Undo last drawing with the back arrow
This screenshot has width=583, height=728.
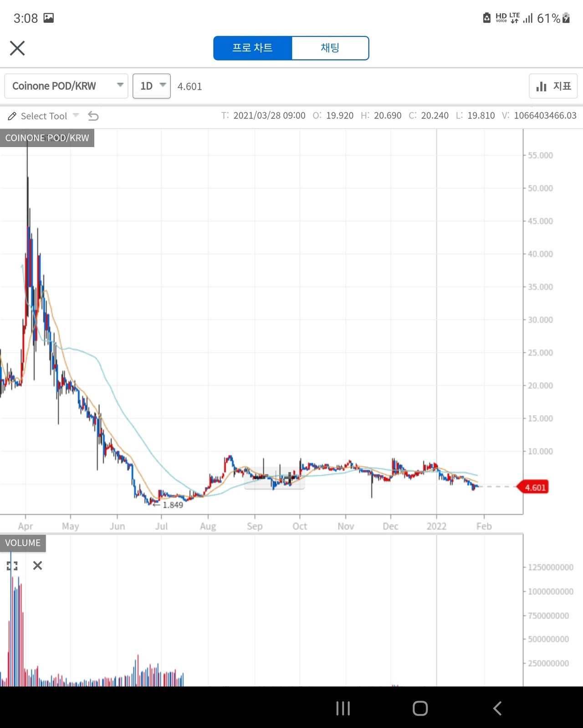[93, 116]
